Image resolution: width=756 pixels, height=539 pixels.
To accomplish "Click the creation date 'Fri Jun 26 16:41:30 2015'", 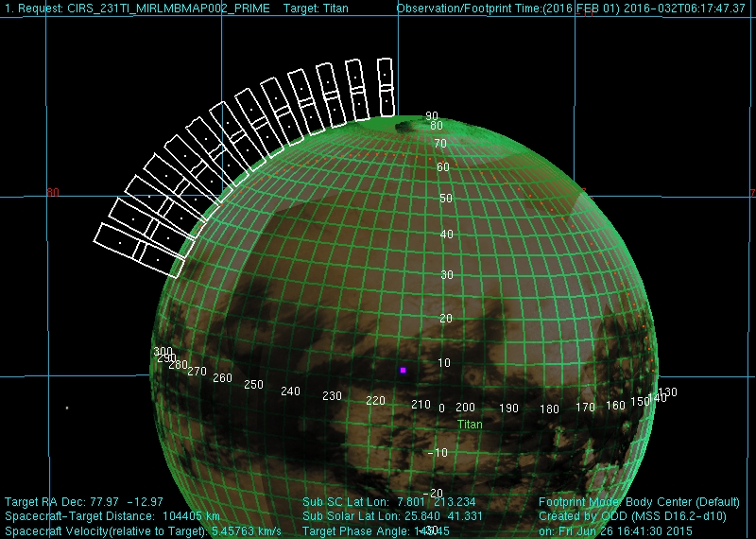I will click(x=625, y=531).
